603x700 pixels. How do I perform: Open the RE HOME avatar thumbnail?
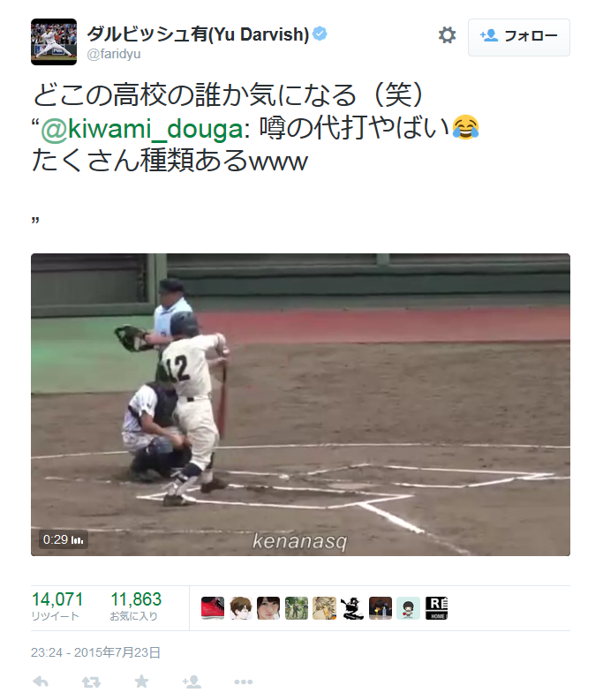click(x=436, y=608)
